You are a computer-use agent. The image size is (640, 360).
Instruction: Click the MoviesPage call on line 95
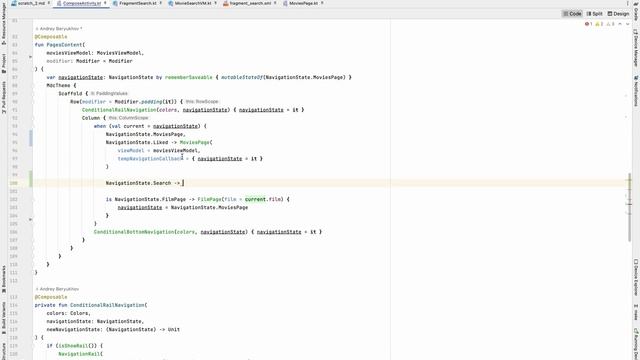194,142
